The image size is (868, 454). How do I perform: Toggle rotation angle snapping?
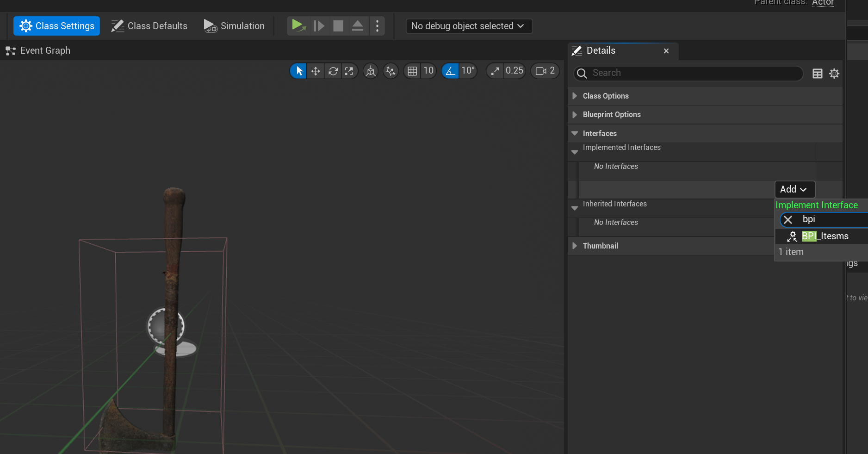[x=450, y=71]
